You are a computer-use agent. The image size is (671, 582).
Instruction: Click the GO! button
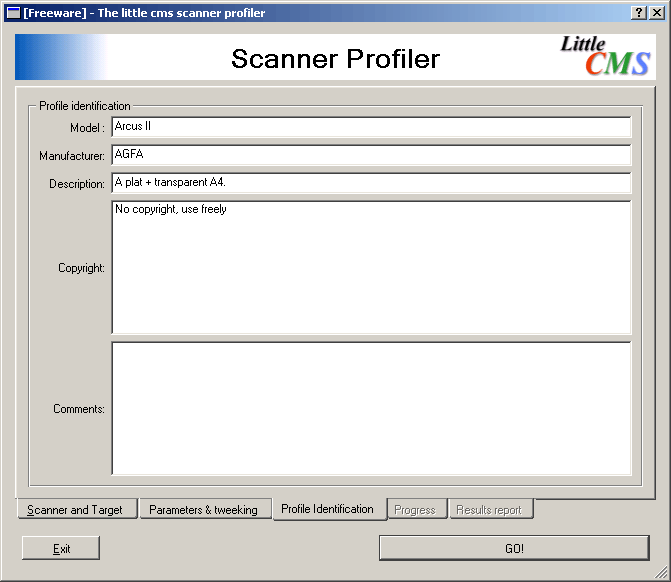[514, 548]
